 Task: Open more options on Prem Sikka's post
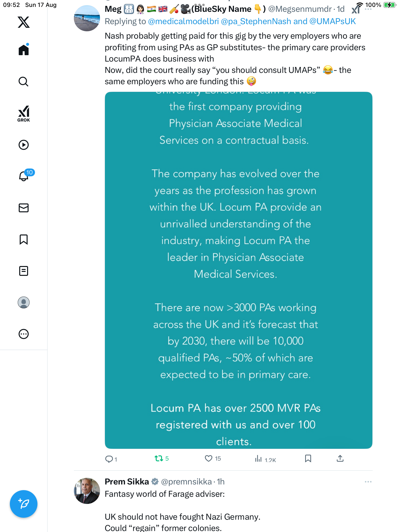pyautogui.click(x=368, y=482)
